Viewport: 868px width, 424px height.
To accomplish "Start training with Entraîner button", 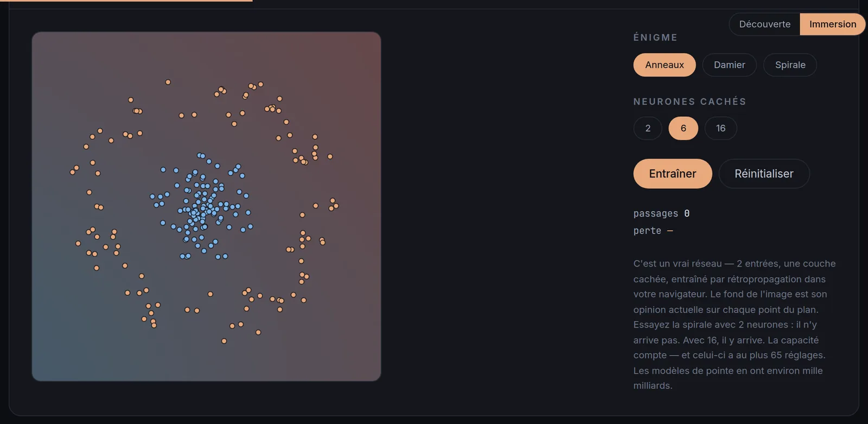I will click(673, 174).
